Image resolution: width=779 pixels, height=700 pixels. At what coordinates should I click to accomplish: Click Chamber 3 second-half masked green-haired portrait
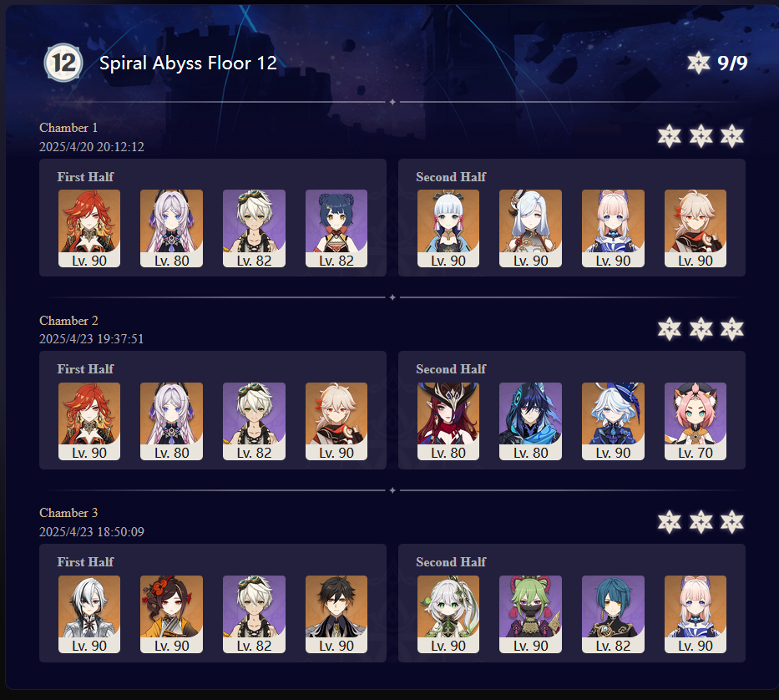[x=530, y=614]
